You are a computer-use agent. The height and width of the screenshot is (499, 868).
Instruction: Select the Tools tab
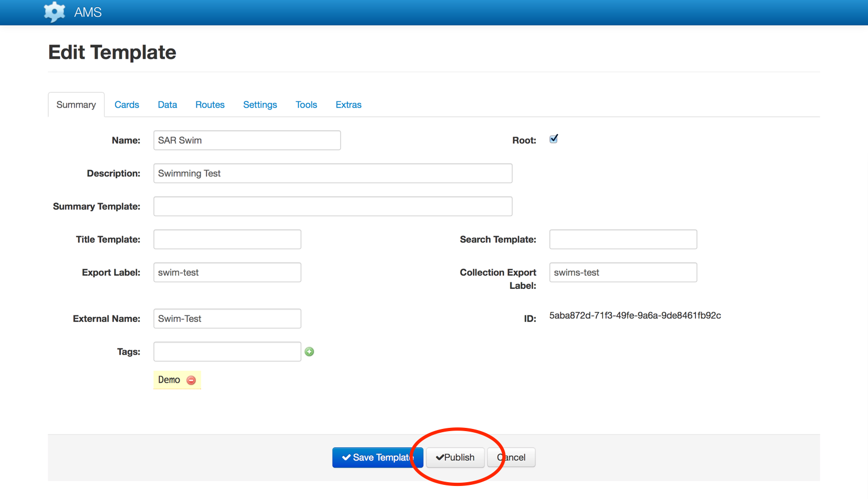pos(307,105)
